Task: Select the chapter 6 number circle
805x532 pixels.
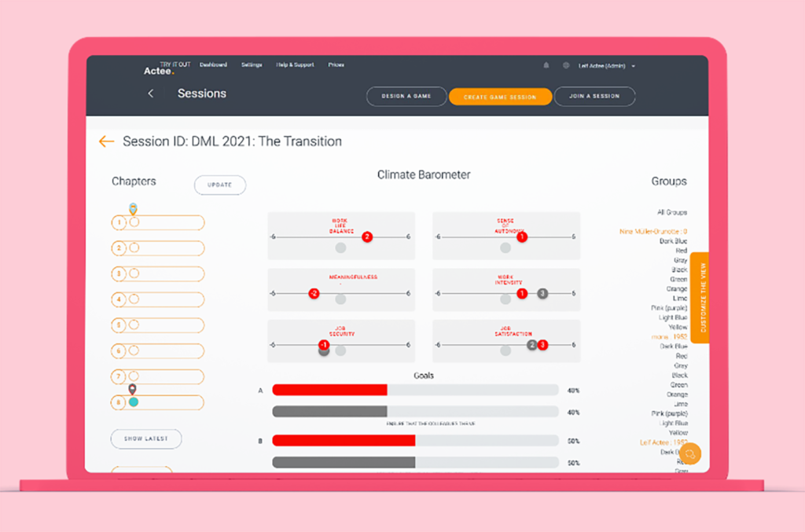Action: 119,350
